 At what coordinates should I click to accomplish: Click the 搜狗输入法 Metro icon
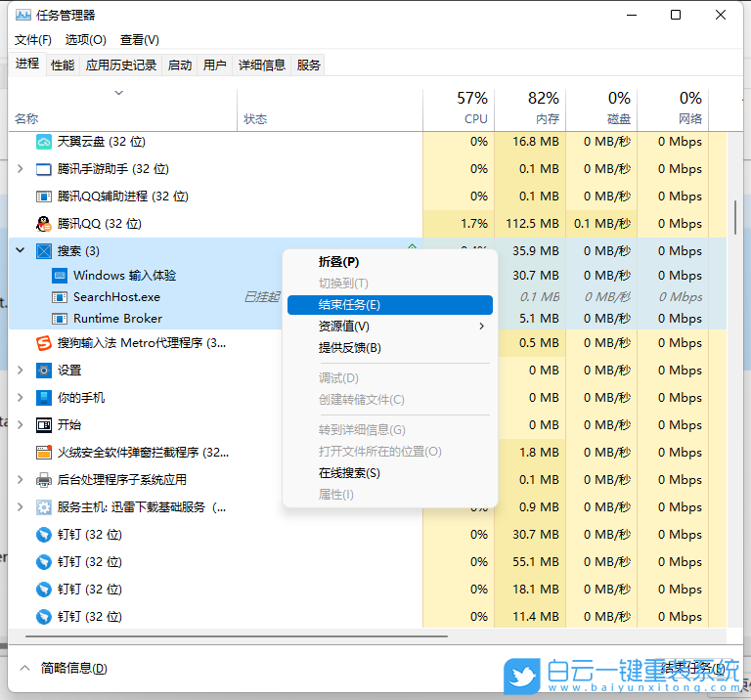44,343
